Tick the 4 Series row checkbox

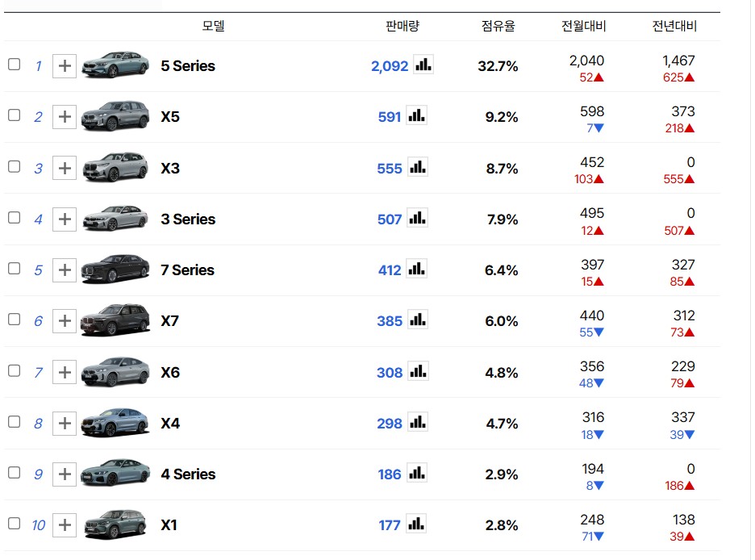pos(14,472)
